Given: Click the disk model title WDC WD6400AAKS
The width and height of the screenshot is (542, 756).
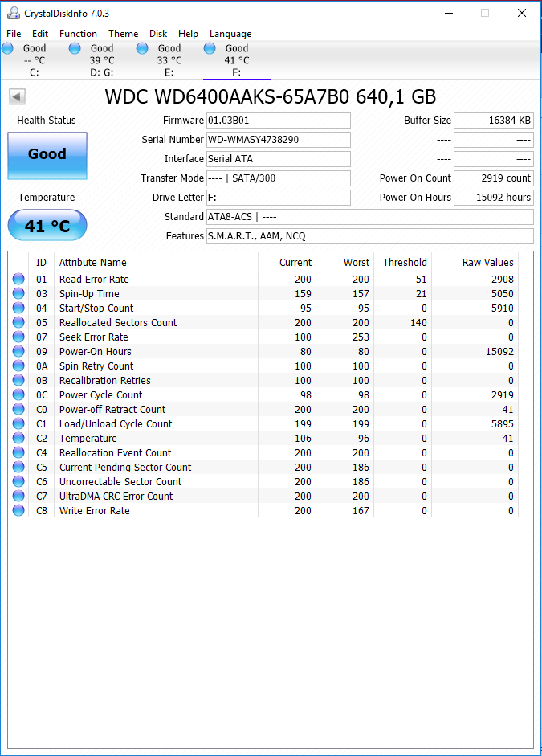Looking at the screenshot, I should 271,97.
